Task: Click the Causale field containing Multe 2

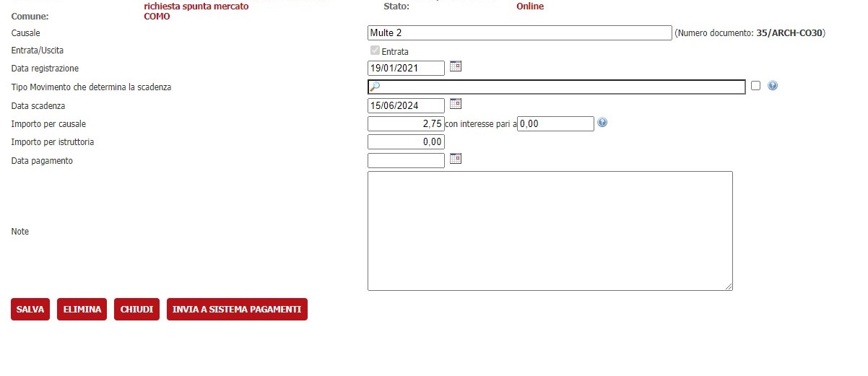Action: (x=519, y=33)
